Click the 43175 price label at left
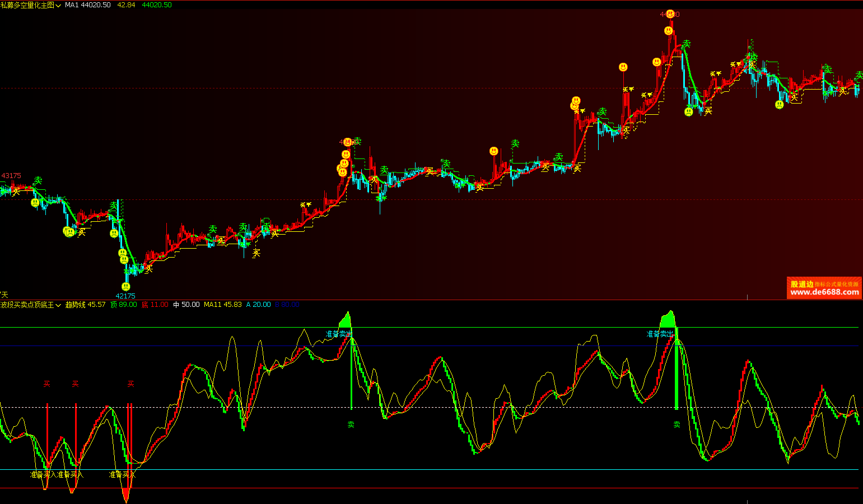The height and width of the screenshot is (504, 863). pos(11,176)
